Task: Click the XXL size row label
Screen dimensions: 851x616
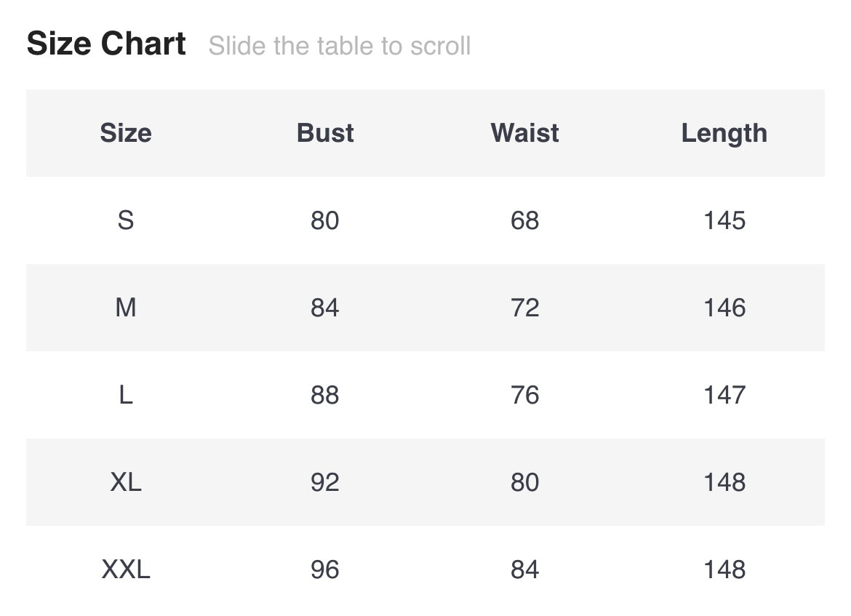Action: click(126, 569)
